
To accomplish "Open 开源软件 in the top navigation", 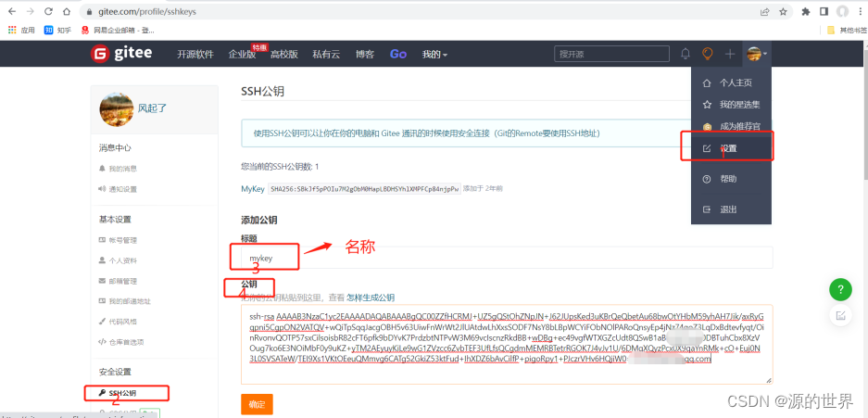I will click(195, 55).
